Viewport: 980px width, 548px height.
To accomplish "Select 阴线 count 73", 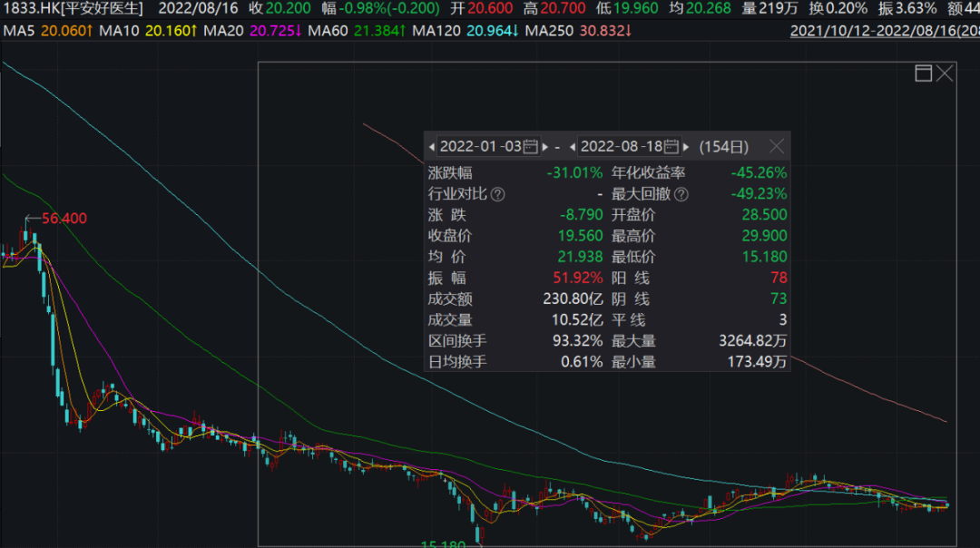I will (779, 298).
